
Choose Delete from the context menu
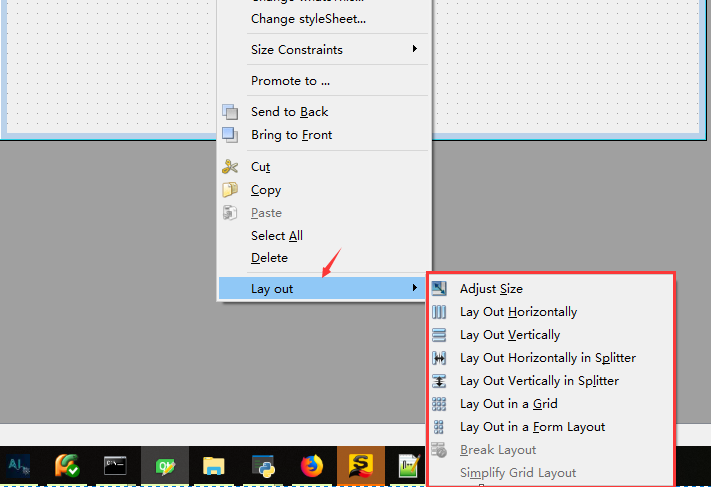[269, 258]
